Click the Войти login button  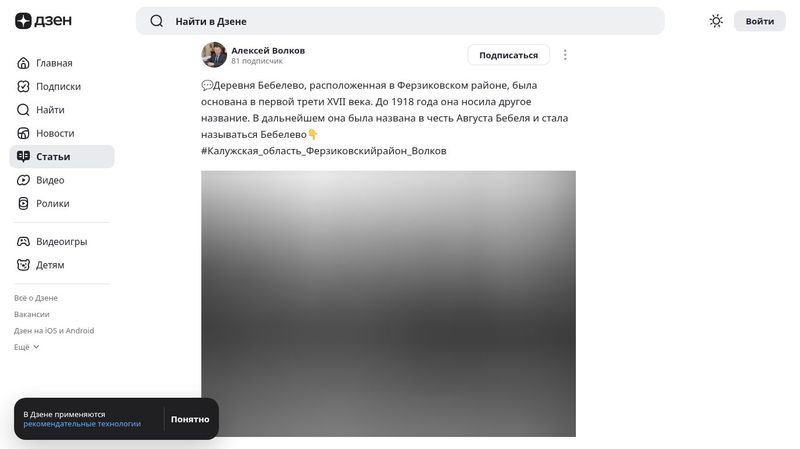pos(760,21)
